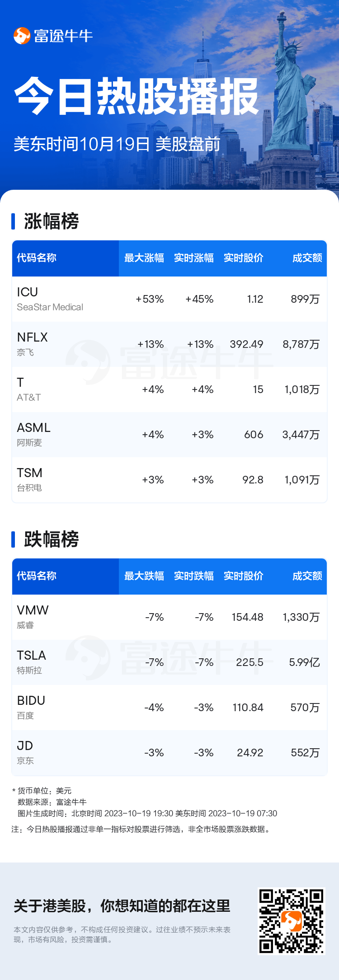
Task: Sort by 成交额 in gainers table
Action: tap(307, 258)
